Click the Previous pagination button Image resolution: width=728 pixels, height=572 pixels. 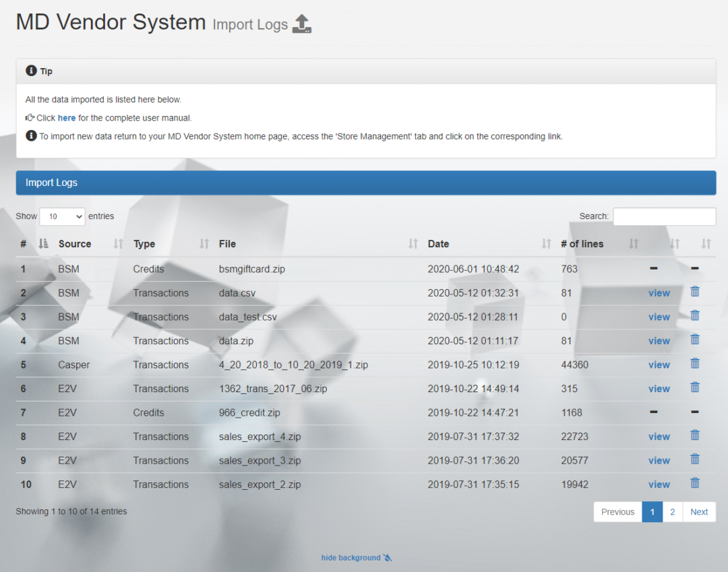[617, 512]
